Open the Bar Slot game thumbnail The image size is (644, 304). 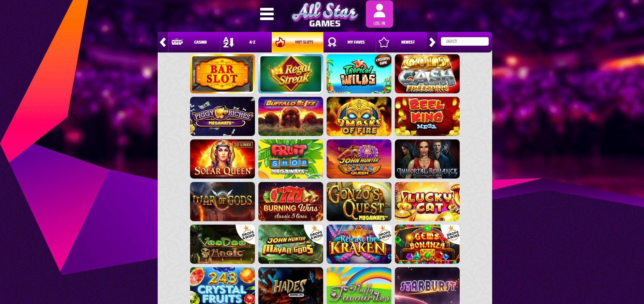coord(223,74)
